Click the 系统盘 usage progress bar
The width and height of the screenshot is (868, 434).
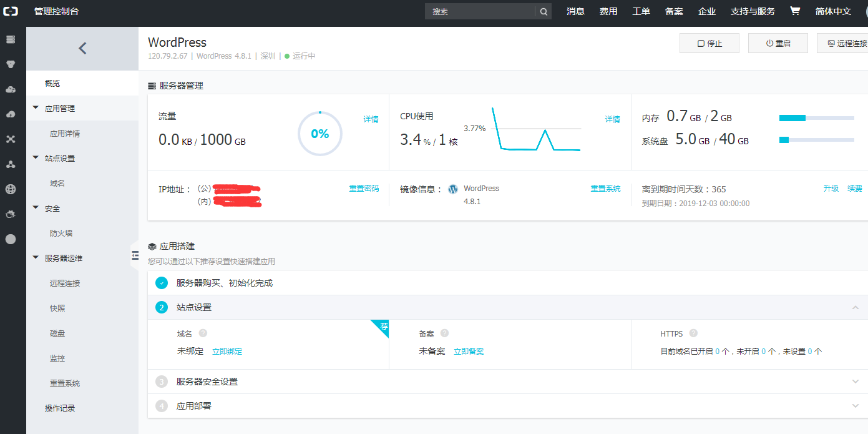point(817,140)
